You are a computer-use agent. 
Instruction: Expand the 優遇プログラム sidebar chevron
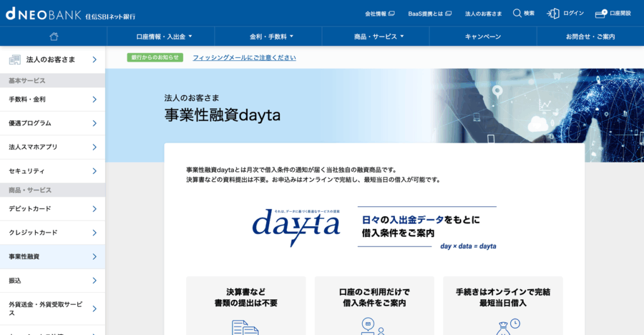(x=94, y=123)
